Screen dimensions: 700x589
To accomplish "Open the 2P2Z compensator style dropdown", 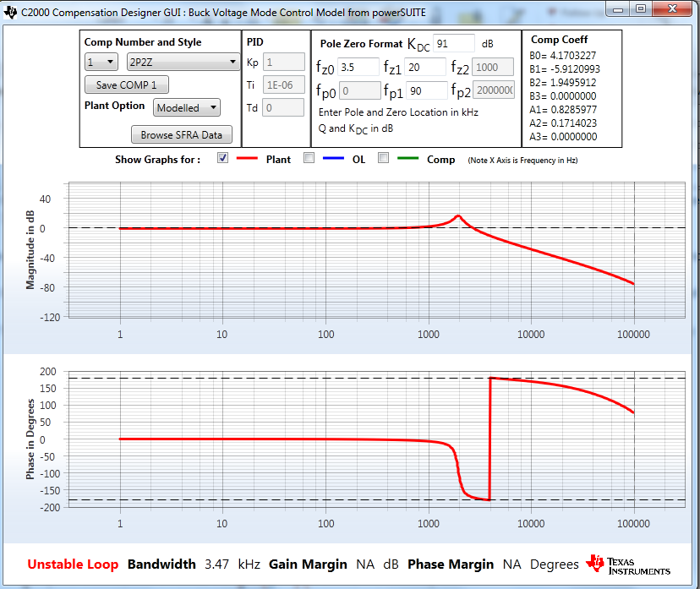I will pos(183,62).
